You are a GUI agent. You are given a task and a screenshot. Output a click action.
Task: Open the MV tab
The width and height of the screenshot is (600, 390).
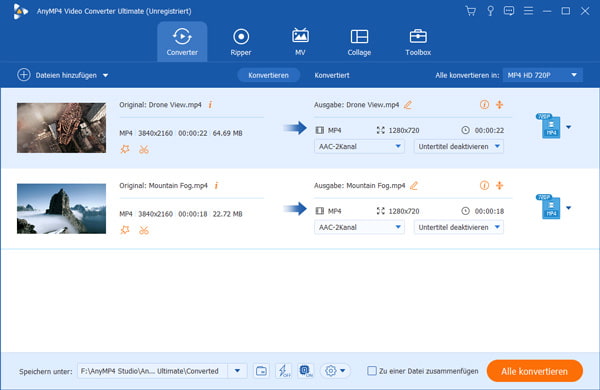pyautogui.click(x=300, y=42)
